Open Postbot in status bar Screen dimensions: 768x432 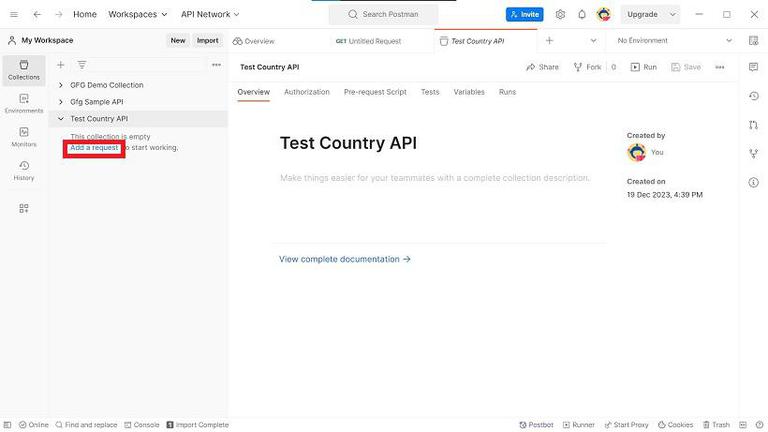536,425
